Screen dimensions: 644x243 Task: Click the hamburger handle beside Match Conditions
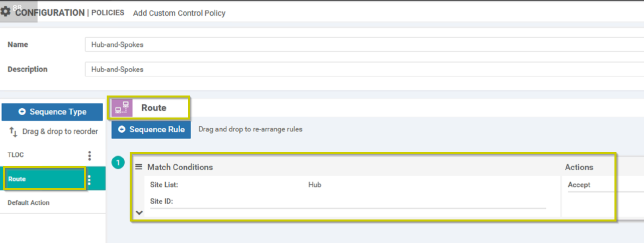[x=139, y=167]
